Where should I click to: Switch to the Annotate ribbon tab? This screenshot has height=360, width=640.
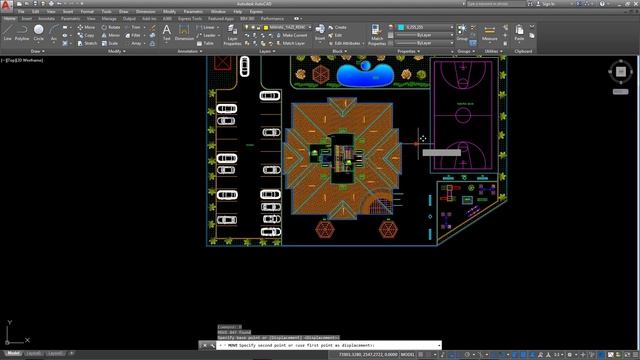click(46, 18)
